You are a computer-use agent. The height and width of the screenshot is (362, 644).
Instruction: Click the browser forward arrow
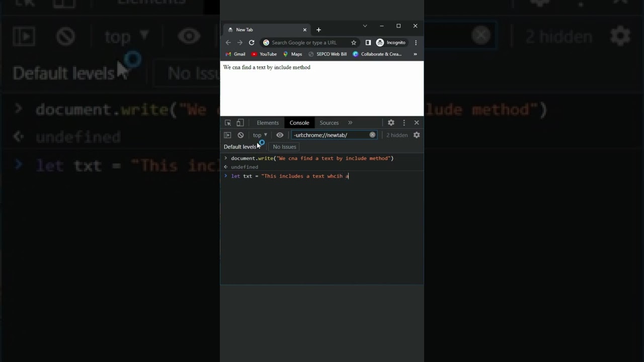[x=239, y=43]
